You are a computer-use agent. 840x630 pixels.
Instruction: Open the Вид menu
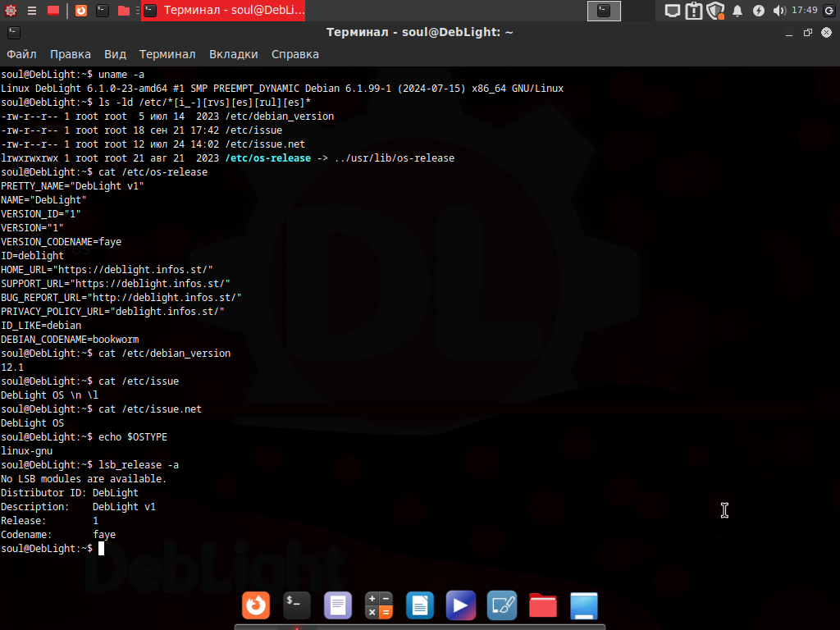pyautogui.click(x=115, y=54)
